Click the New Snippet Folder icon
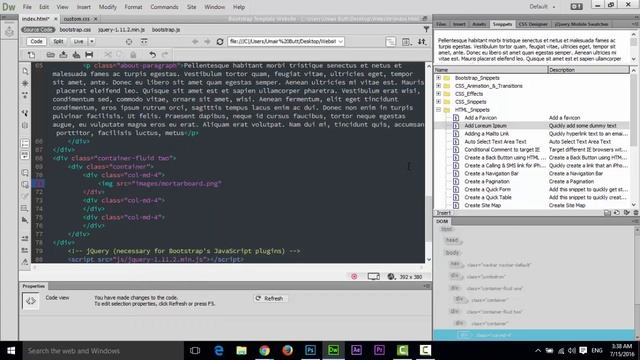 [607, 213]
